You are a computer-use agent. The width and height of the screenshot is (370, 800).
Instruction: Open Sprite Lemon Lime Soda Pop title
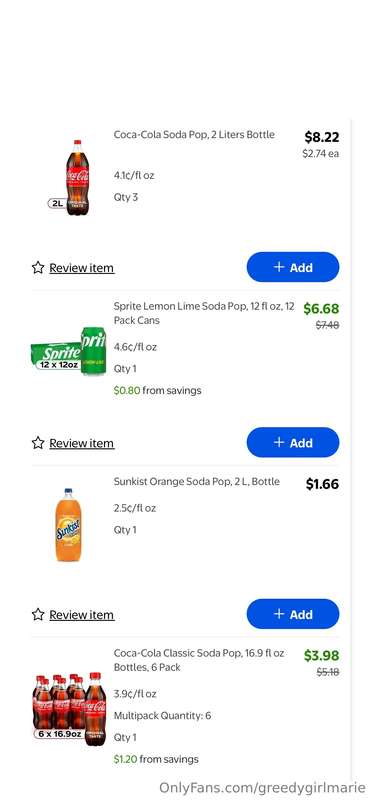[x=204, y=313]
